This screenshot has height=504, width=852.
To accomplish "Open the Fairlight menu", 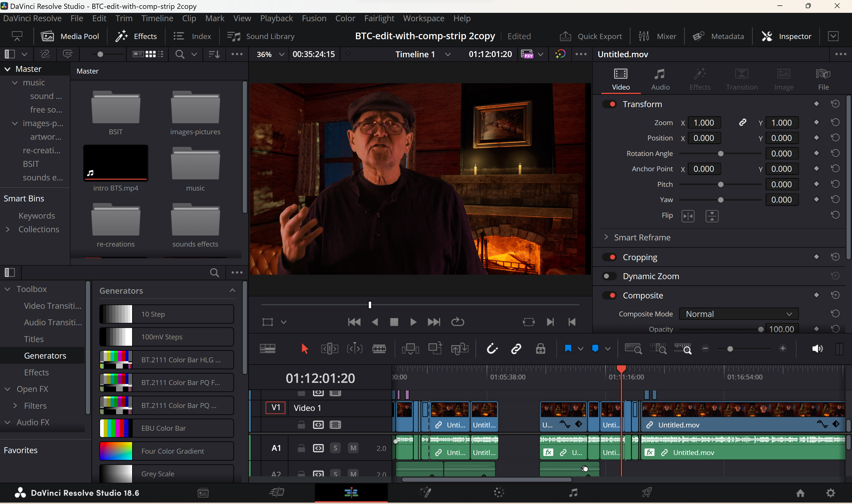I will (x=379, y=18).
